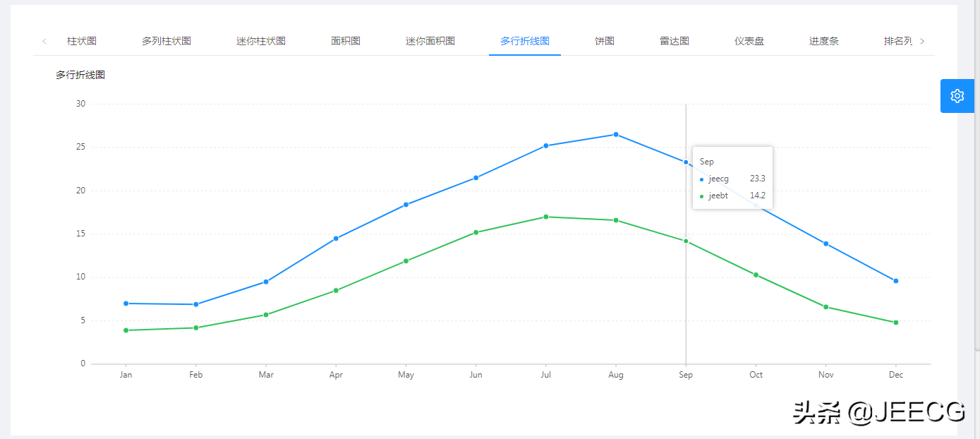Click the green jeebt data point at Apr
Viewport: 980px width, 439px height.
[336, 291]
